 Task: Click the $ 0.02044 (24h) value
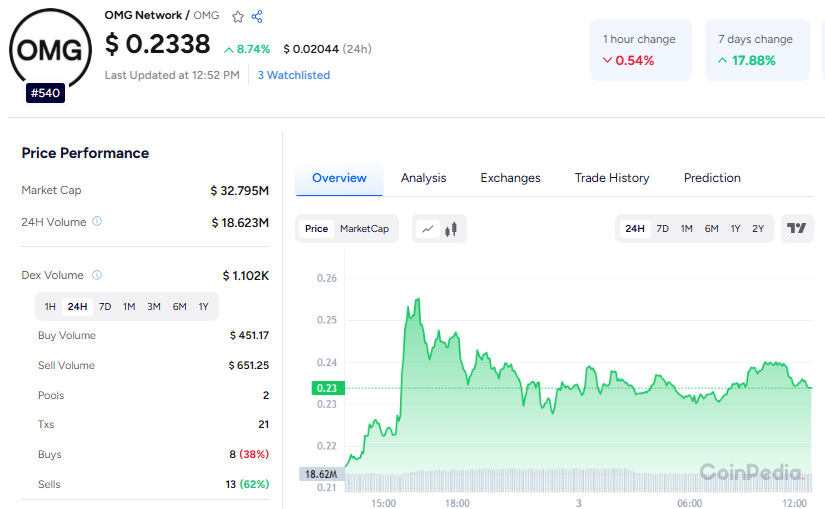[x=327, y=49]
